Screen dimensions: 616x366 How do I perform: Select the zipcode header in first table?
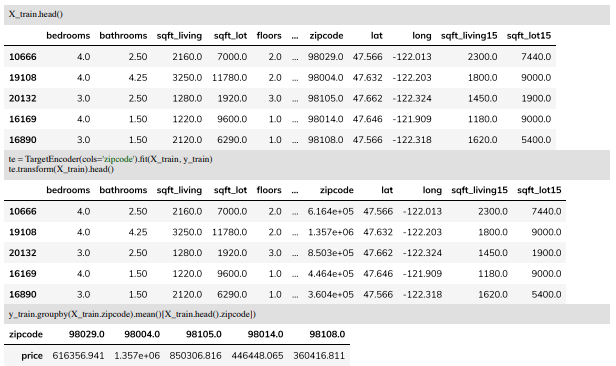pos(326,36)
